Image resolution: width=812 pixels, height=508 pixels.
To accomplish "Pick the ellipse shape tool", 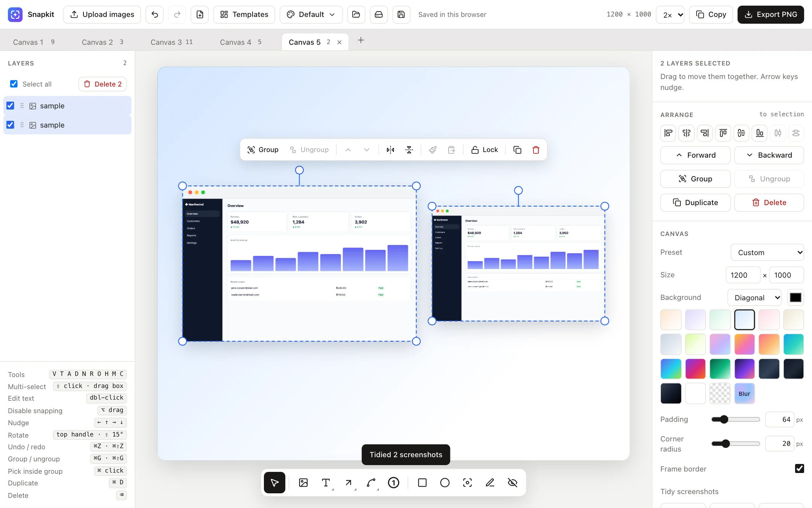I will click(445, 482).
